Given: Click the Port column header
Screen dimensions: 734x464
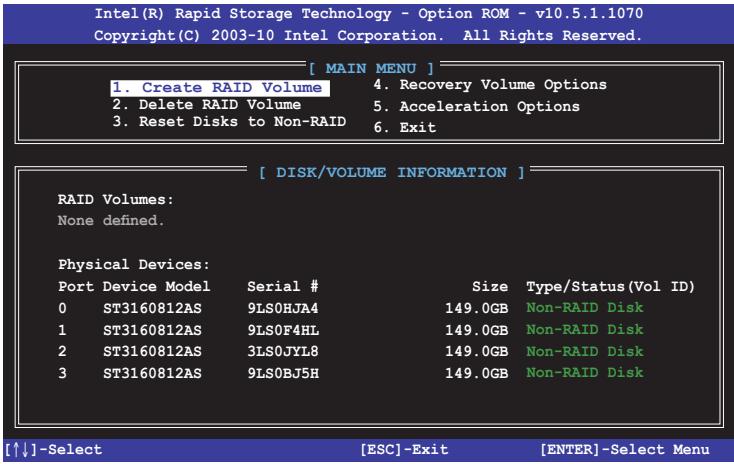Looking at the screenshot, I should (x=76, y=287).
